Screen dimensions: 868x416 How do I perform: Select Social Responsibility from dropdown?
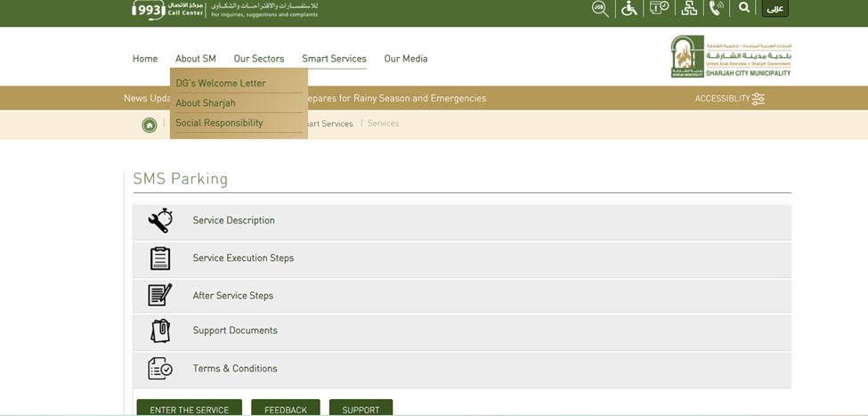pos(219,123)
